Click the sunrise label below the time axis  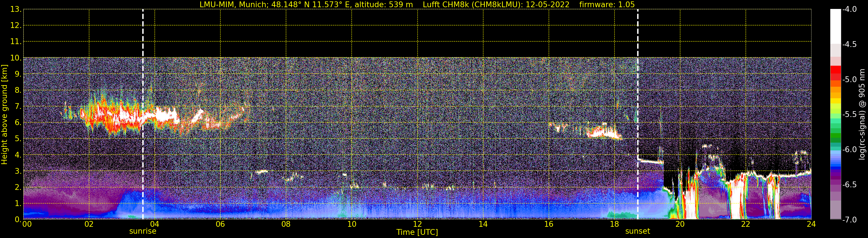pos(143,231)
